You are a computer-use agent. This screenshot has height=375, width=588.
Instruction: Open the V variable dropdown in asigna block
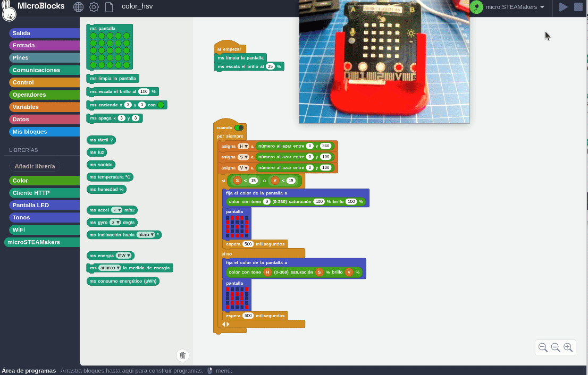[x=243, y=168]
